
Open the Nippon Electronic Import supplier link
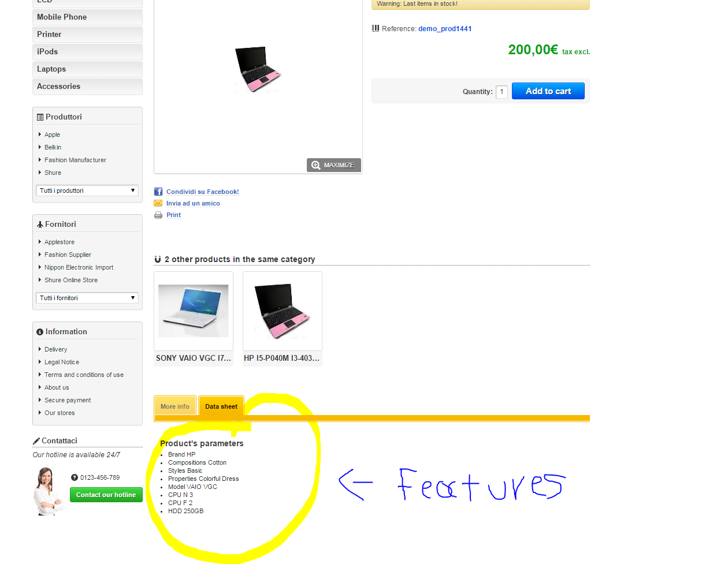pos(79,267)
